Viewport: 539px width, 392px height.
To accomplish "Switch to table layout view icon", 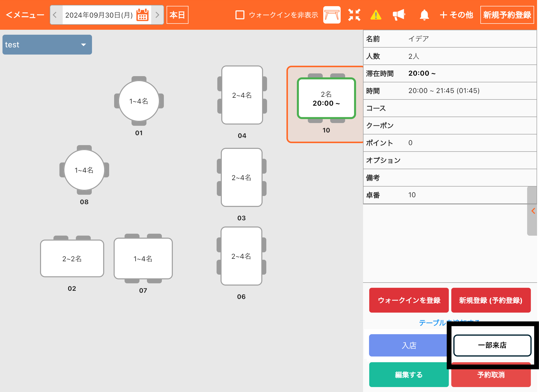I will (332, 15).
